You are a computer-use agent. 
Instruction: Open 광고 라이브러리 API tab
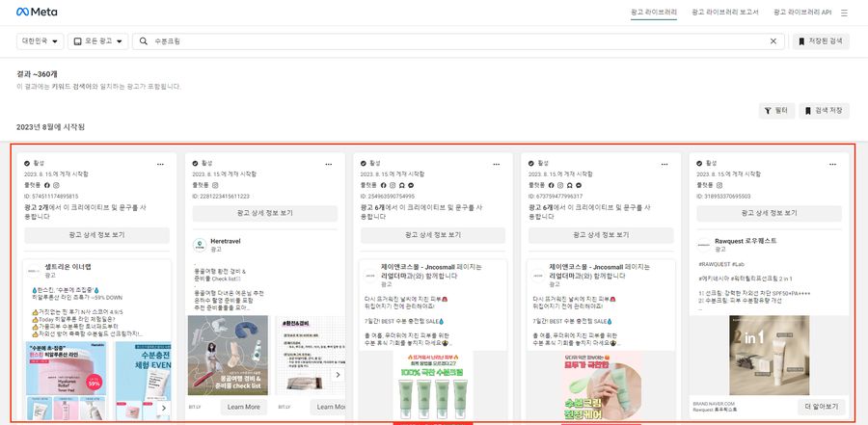pyautogui.click(x=802, y=12)
